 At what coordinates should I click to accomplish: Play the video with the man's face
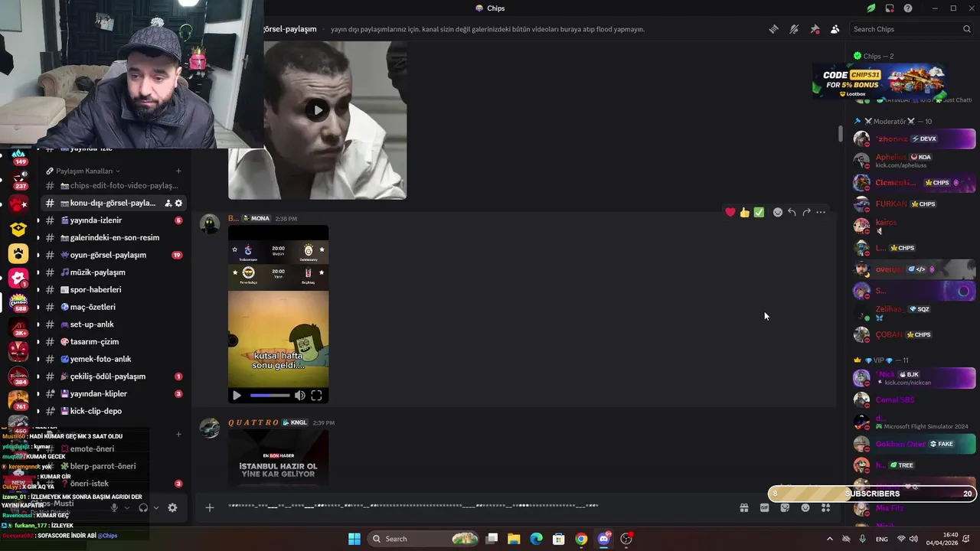318,110
